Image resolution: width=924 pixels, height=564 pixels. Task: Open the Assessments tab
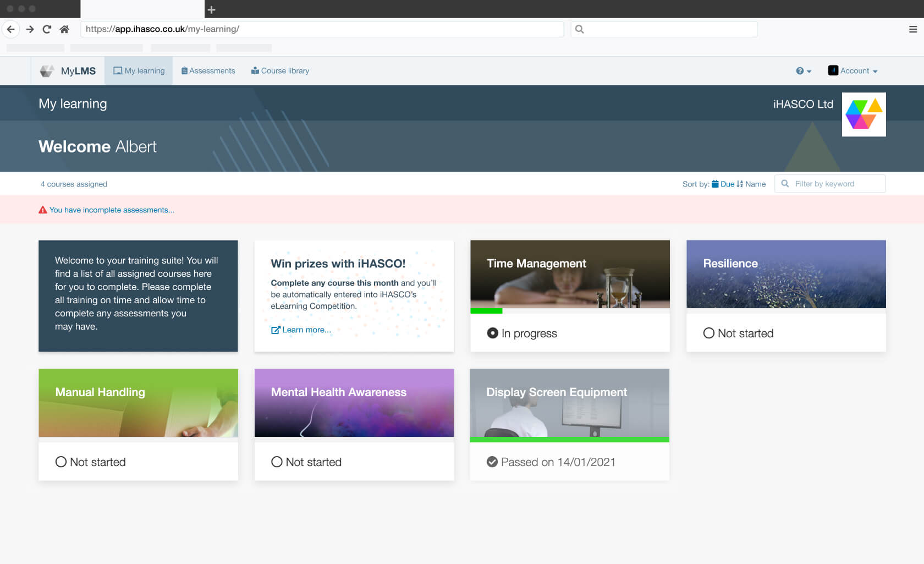(208, 71)
